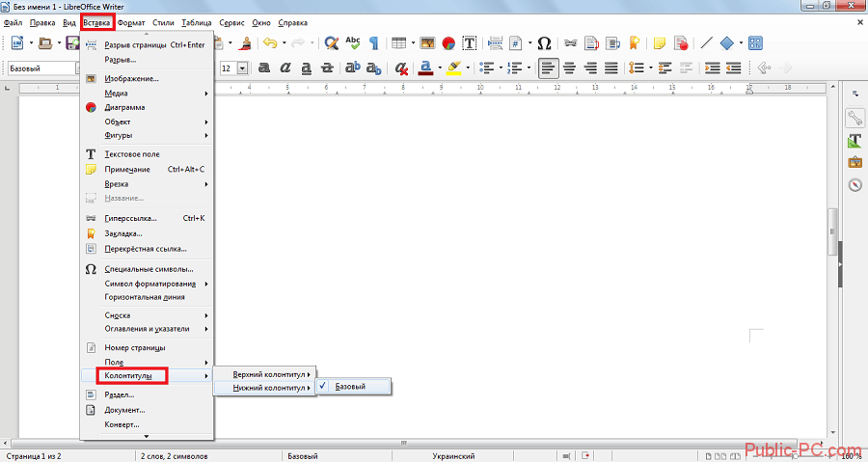
Task: Click the Украинский language in status bar
Action: pyautogui.click(x=451, y=455)
